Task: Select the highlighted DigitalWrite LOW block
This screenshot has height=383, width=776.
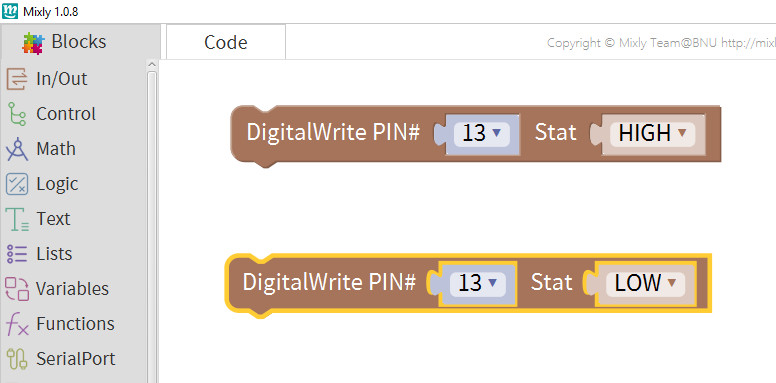Action: (x=329, y=283)
